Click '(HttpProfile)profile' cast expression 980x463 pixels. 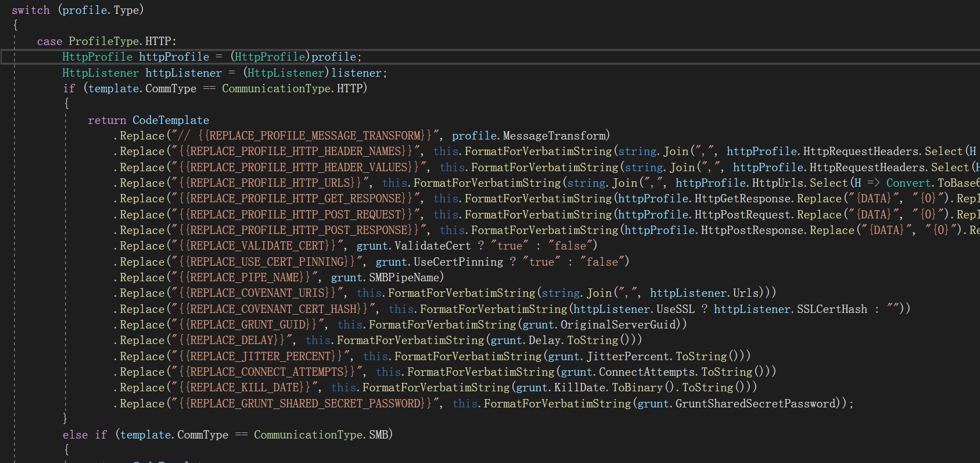pyautogui.click(x=294, y=57)
